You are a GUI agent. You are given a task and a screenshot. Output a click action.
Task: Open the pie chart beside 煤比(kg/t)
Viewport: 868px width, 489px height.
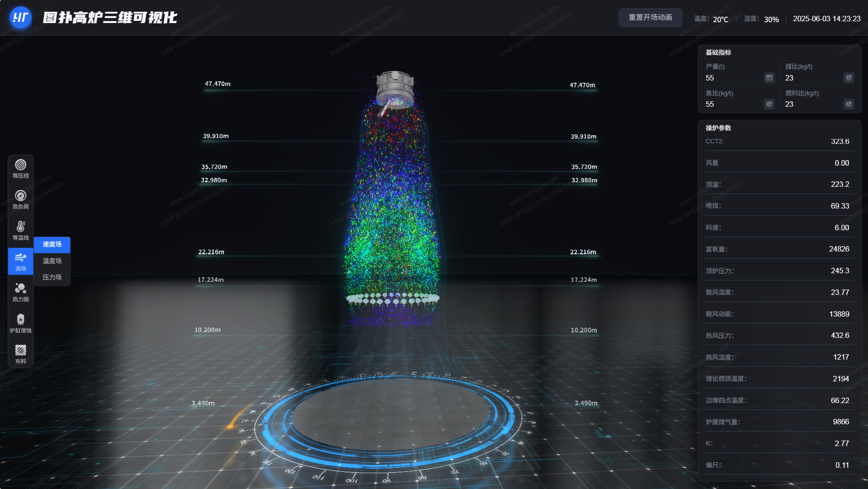click(849, 78)
